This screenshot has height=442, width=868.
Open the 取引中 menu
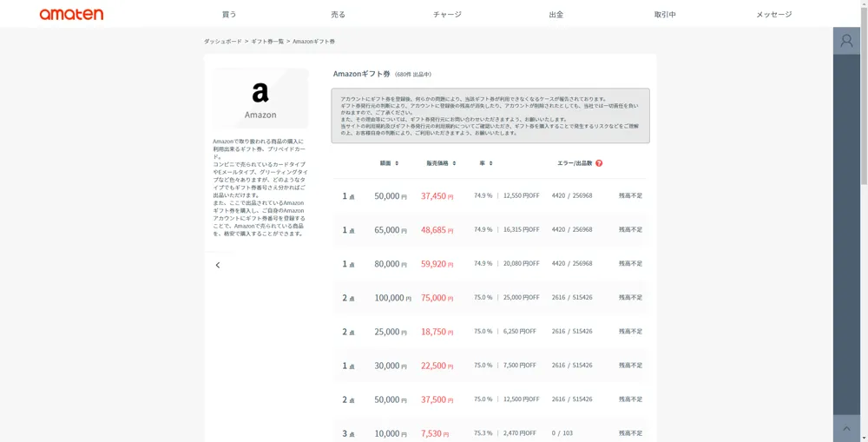pos(665,15)
